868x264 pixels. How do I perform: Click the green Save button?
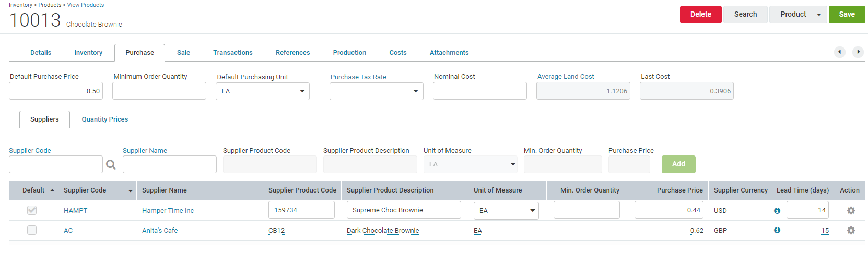[x=847, y=15]
